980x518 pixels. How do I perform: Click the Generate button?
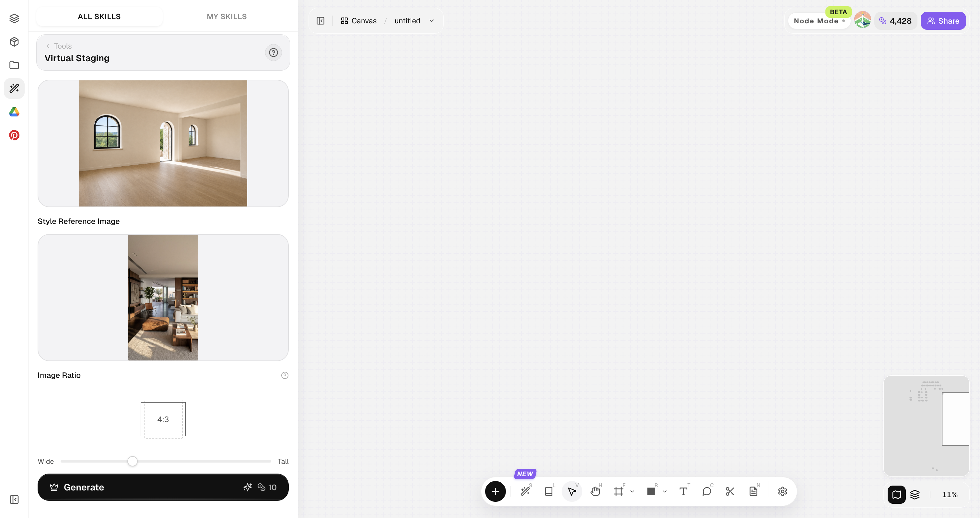click(x=163, y=487)
